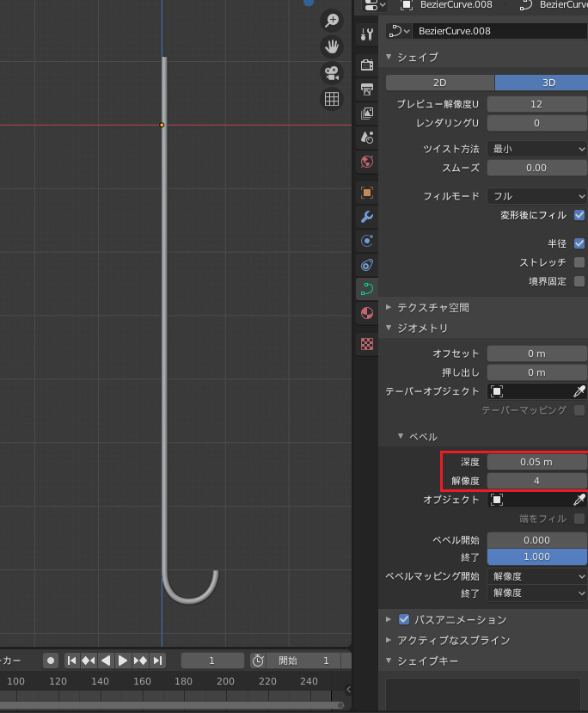Click the ベベル開始 slider

point(537,540)
